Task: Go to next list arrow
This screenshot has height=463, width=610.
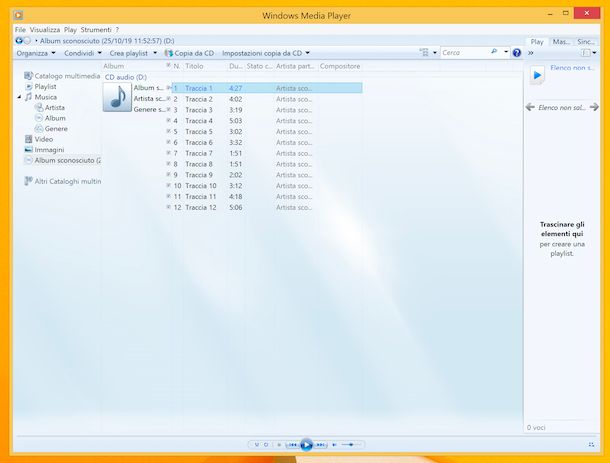Action: point(594,107)
